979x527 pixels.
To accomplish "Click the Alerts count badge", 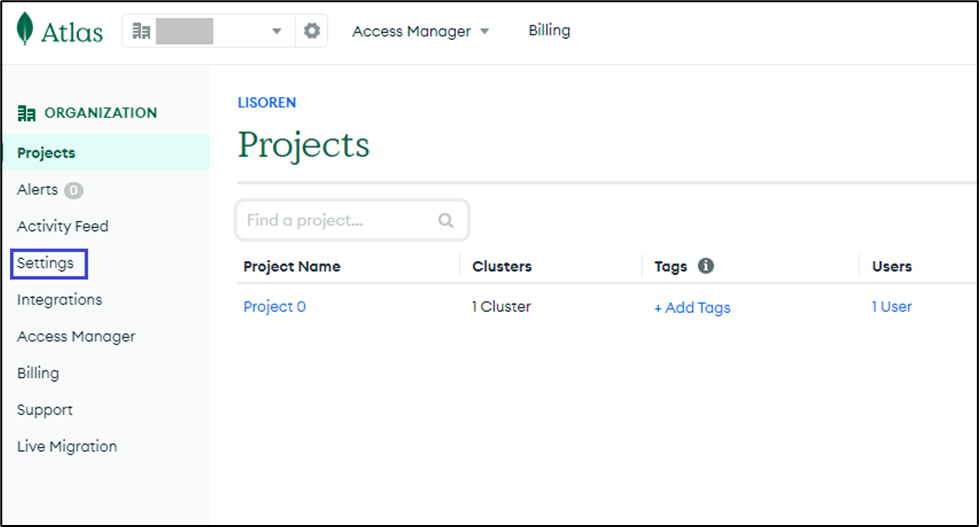I will tap(74, 190).
